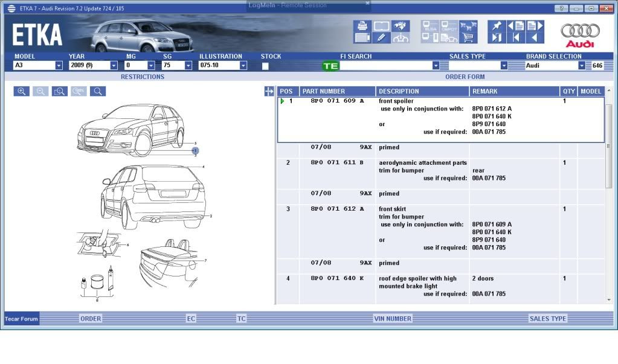
Task: Click the skip-to-end door icon
Action: pyautogui.click(x=497, y=38)
